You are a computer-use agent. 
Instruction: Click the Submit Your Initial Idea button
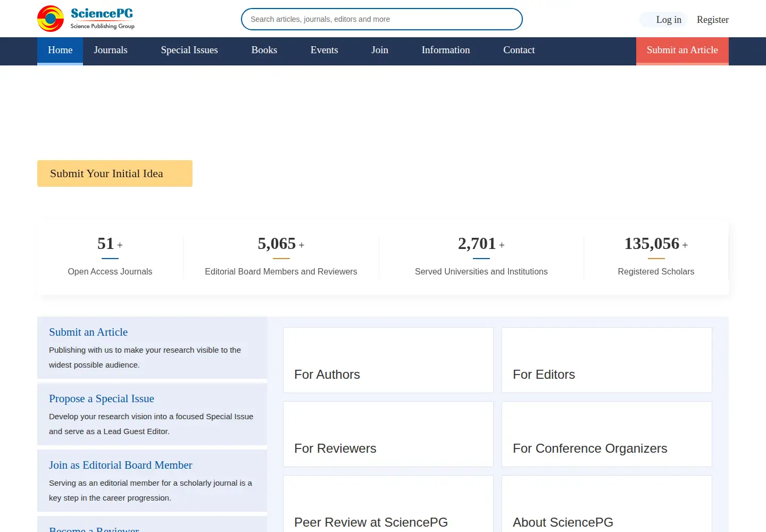click(115, 173)
